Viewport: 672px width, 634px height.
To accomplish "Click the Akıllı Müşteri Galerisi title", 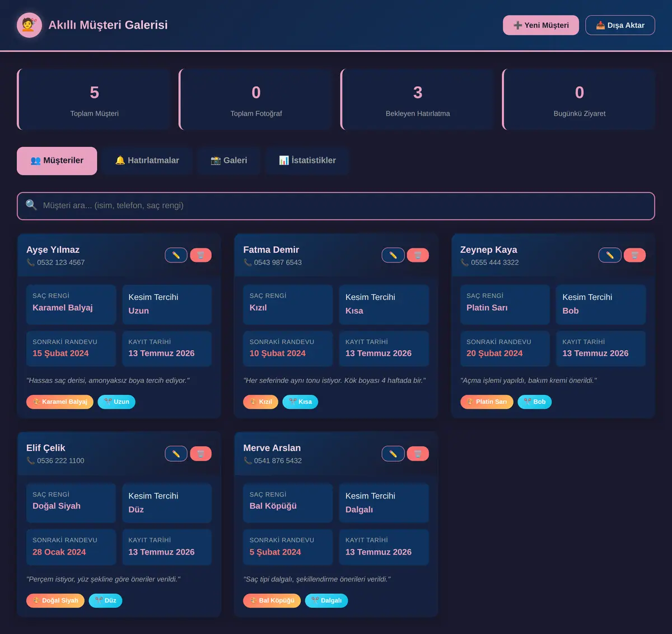I will point(108,25).
